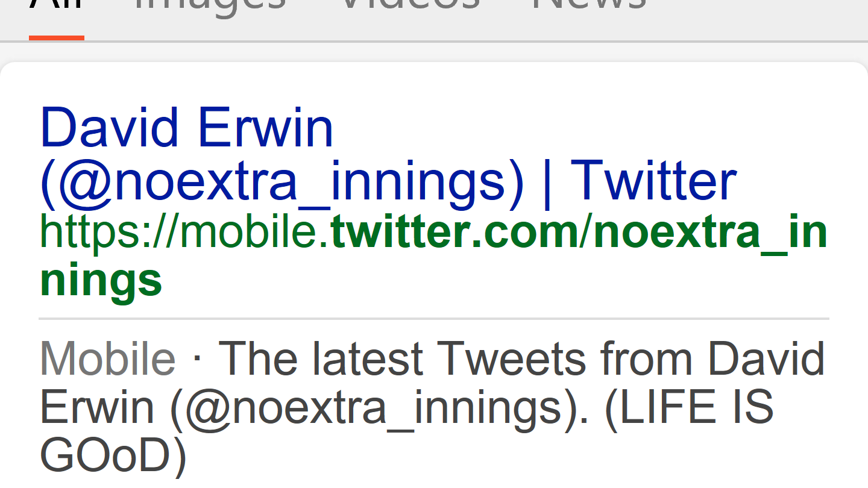868x488 pixels.
Task: Click the word "Twitter" in the blue title
Action: click(653, 180)
